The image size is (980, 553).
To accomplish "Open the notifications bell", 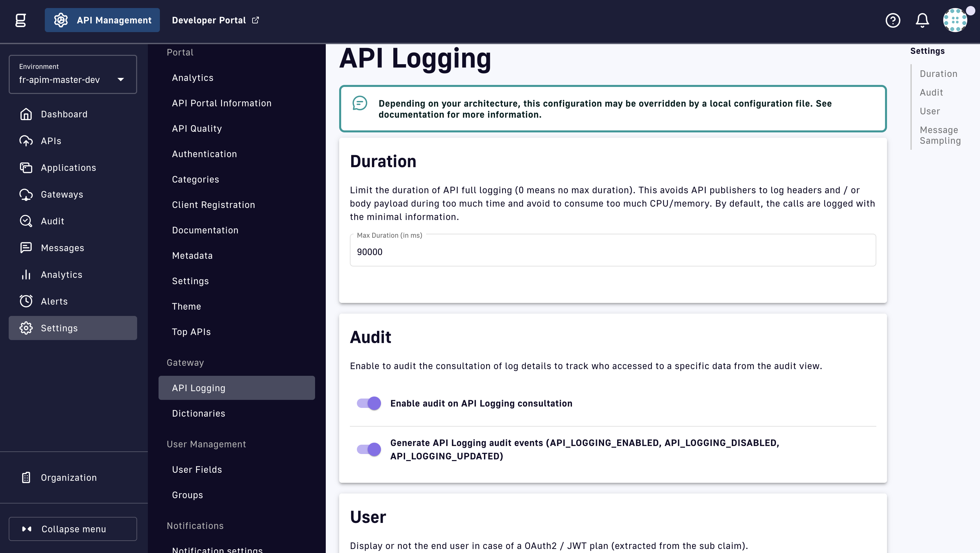I will click(922, 20).
